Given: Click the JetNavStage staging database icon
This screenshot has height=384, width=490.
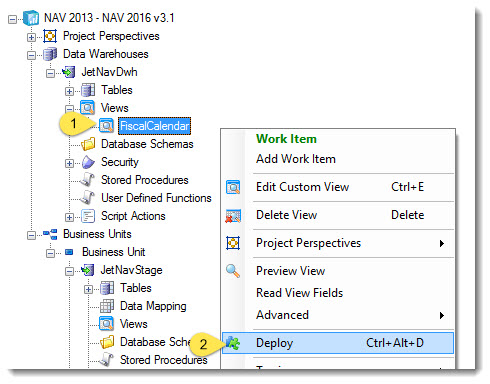Looking at the screenshot, I should [88, 270].
